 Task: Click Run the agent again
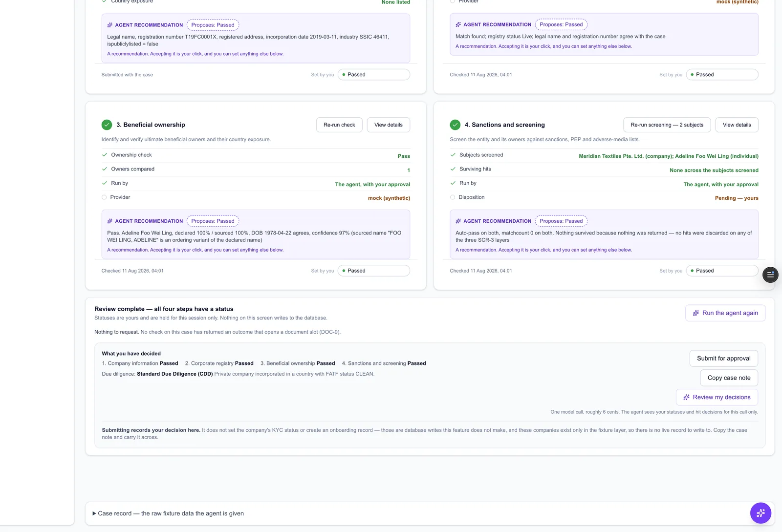[x=725, y=313]
